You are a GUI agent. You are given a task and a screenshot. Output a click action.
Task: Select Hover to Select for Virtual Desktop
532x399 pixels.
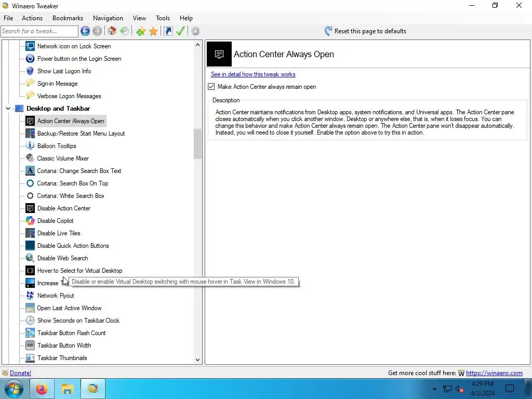tap(79, 270)
